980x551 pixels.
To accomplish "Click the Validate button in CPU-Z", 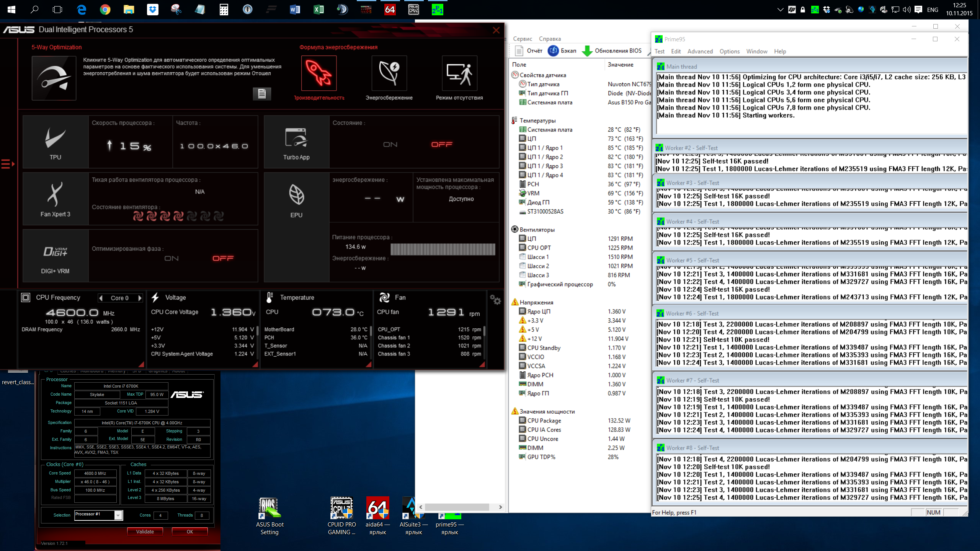I will pos(145,531).
